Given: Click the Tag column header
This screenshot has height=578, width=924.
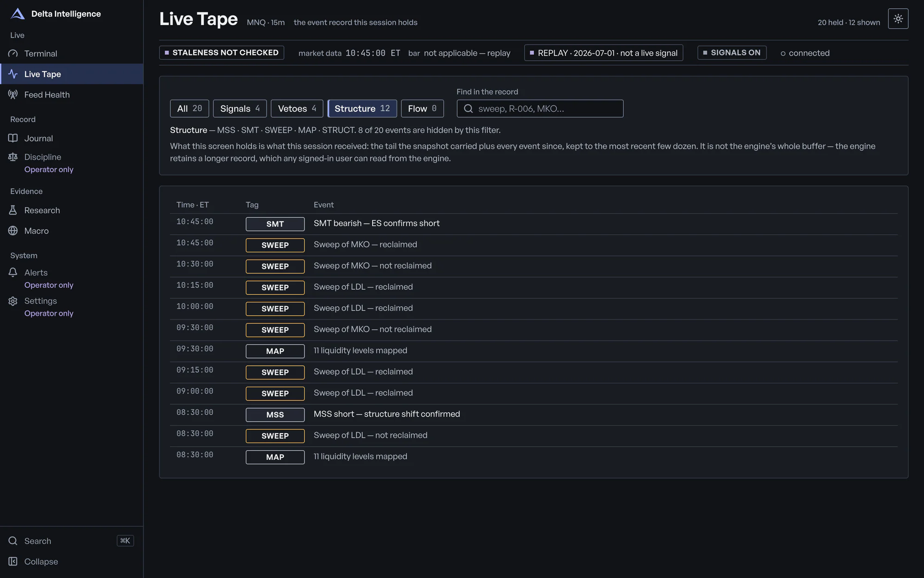Looking at the screenshot, I should 252,205.
